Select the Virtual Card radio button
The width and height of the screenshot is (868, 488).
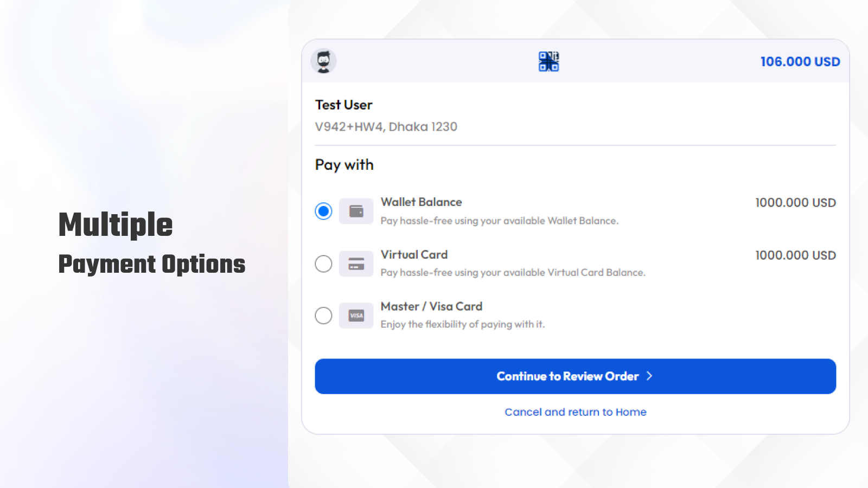click(x=323, y=264)
